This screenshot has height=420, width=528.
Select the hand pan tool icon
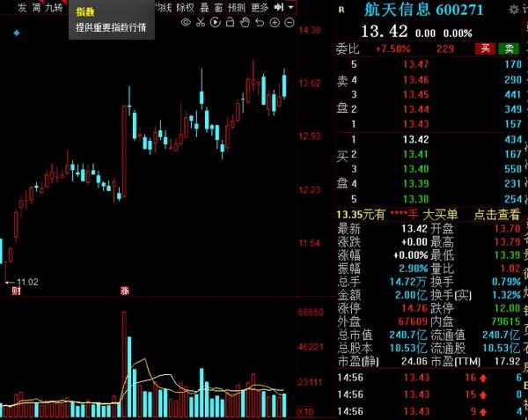point(245,23)
